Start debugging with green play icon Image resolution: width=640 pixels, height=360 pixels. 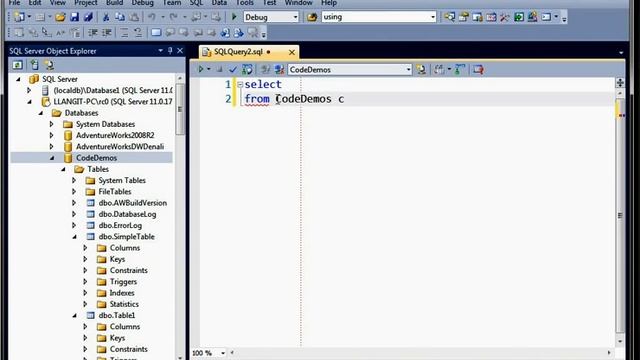click(x=234, y=17)
